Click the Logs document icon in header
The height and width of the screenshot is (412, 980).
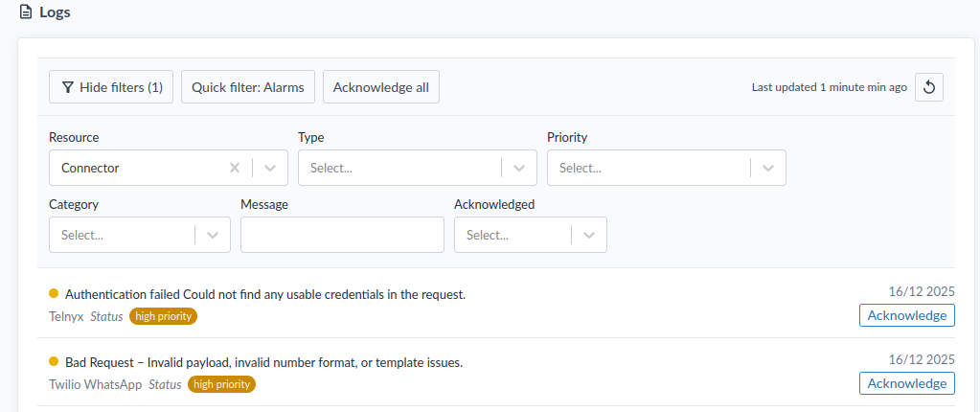26,12
